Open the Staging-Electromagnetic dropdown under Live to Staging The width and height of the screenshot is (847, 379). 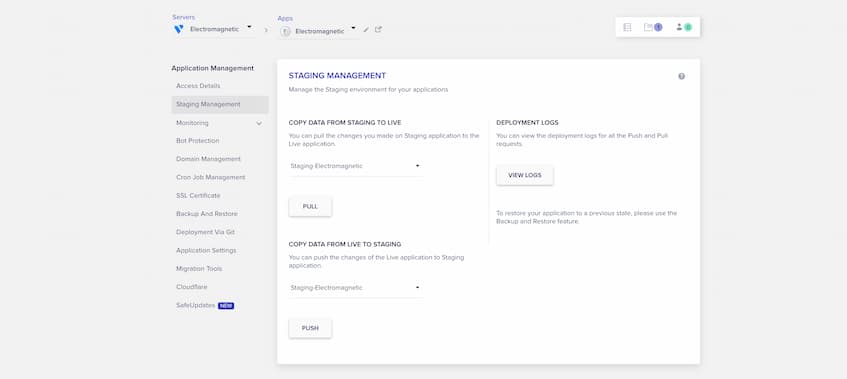click(355, 288)
